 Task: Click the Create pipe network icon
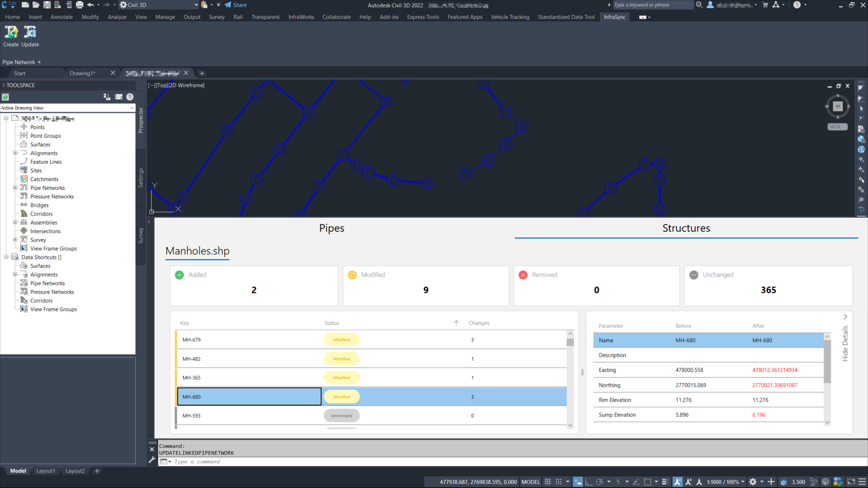(x=11, y=33)
